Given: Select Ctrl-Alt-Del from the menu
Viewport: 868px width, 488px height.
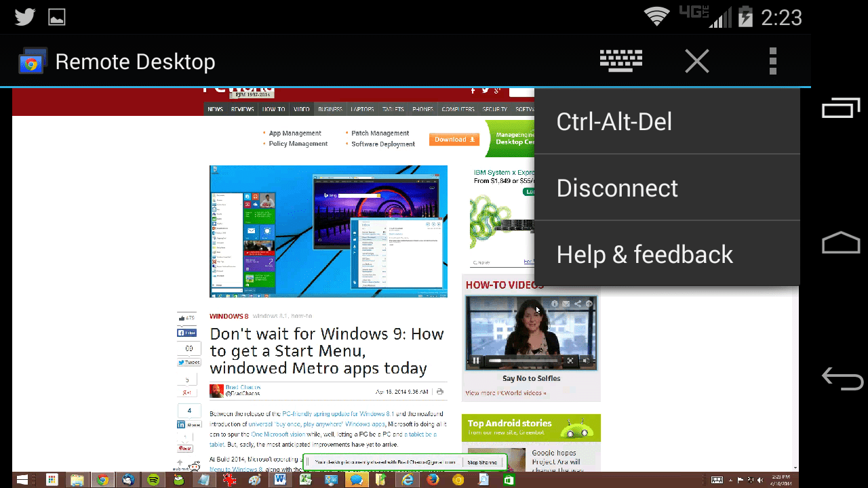Looking at the screenshot, I should [614, 121].
